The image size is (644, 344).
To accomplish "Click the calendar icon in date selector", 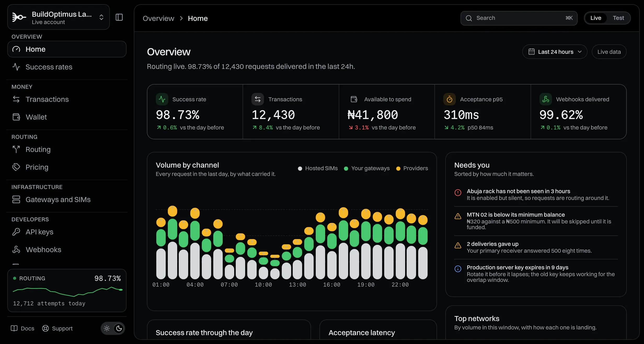I will point(531,52).
